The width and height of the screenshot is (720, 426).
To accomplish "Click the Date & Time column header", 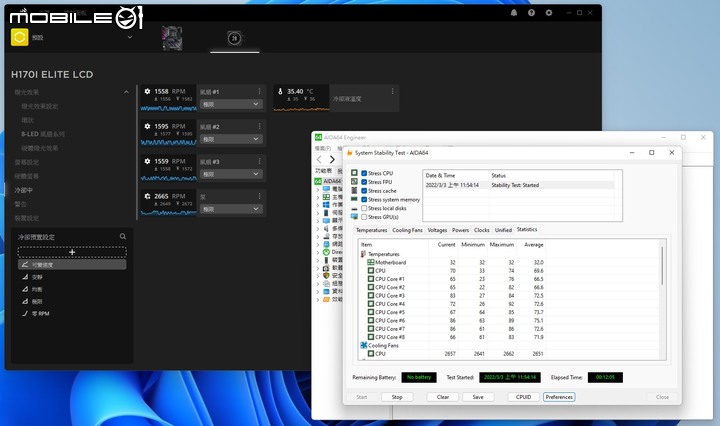I will coord(456,175).
